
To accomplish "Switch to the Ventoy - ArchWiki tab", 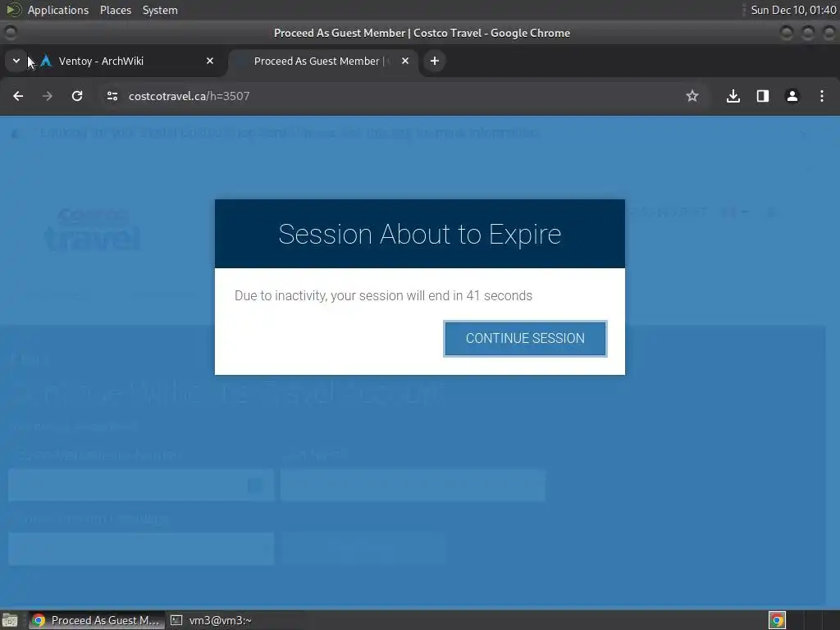I will click(126, 61).
